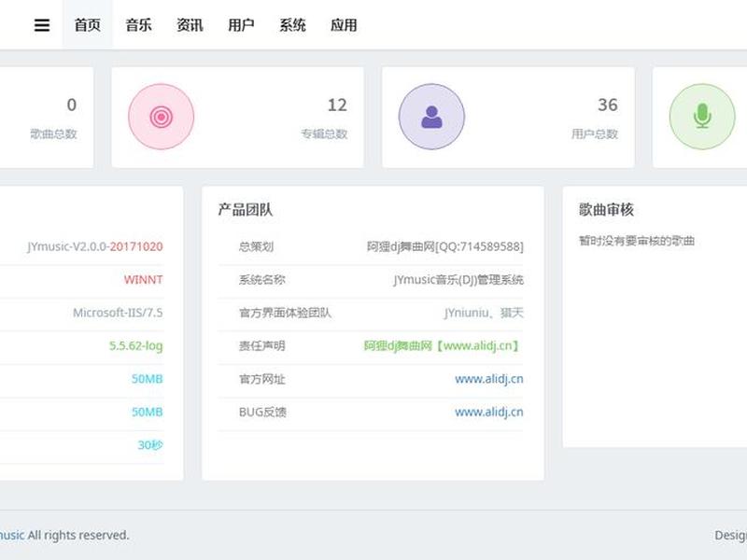
Task: Click the album count 12
Action: pos(337,105)
